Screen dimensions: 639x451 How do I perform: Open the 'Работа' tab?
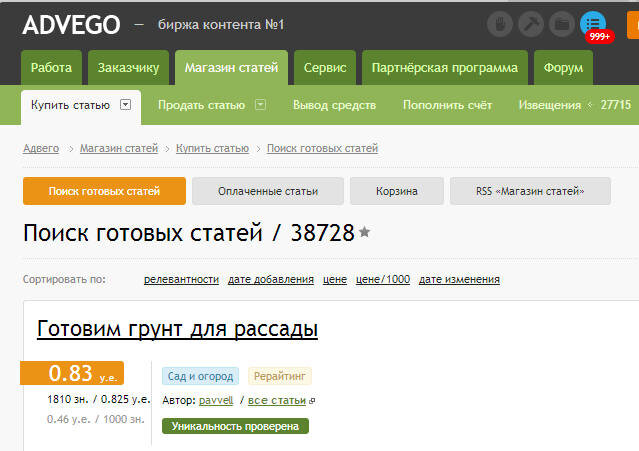[x=51, y=68]
